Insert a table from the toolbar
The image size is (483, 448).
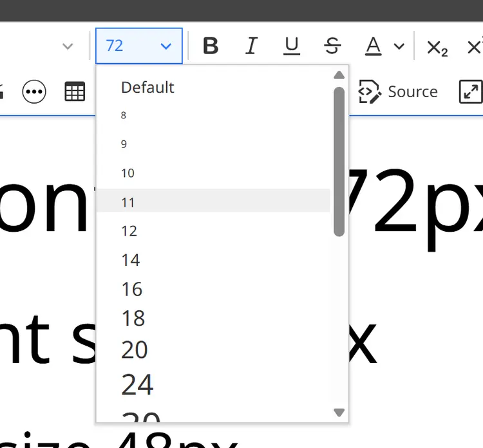coord(75,91)
